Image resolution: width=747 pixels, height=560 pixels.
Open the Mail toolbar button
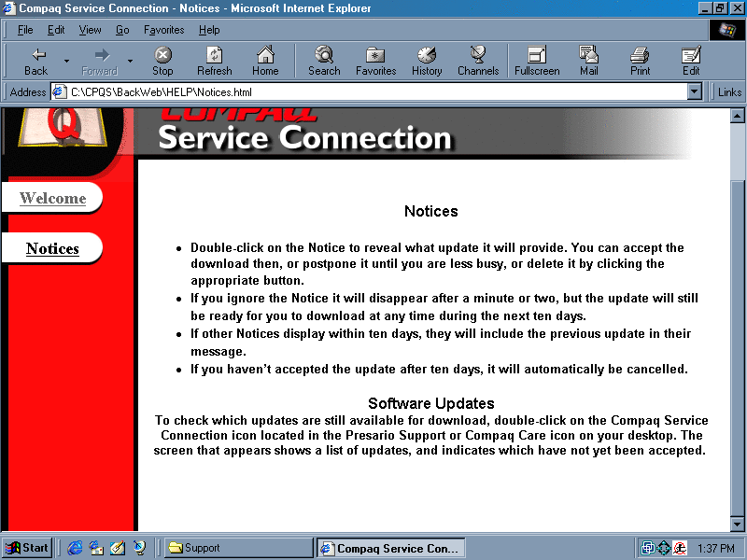[589, 61]
